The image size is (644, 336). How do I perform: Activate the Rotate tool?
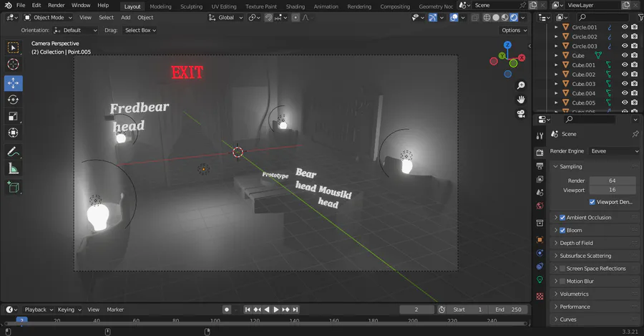tap(13, 100)
